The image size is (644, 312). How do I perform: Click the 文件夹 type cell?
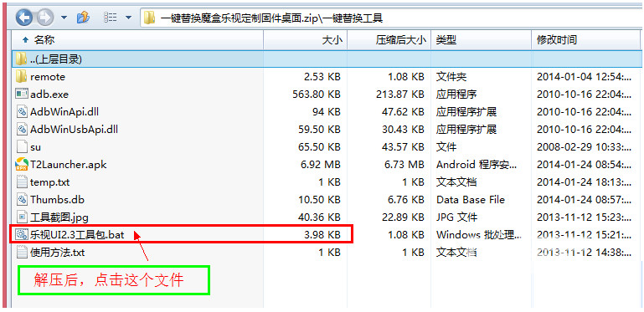coord(451,77)
